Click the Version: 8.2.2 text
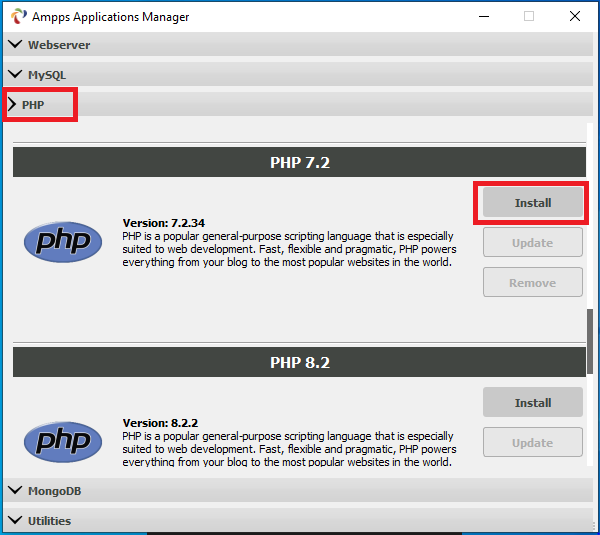Viewport: 600px width, 535px height. pos(160,423)
